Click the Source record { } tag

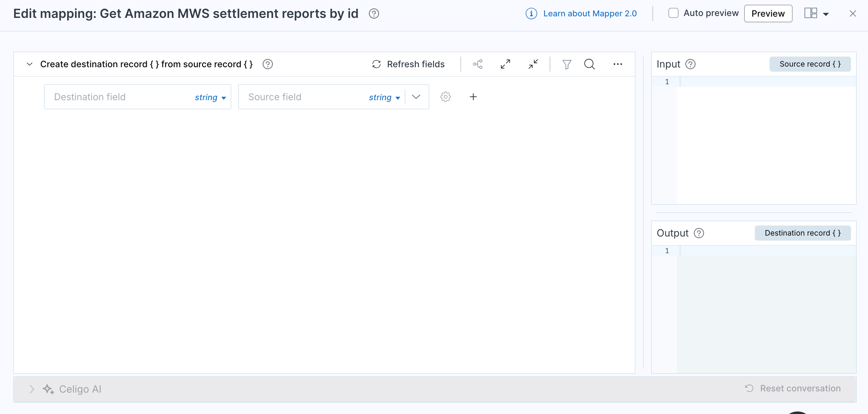click(x=810, y=64)
